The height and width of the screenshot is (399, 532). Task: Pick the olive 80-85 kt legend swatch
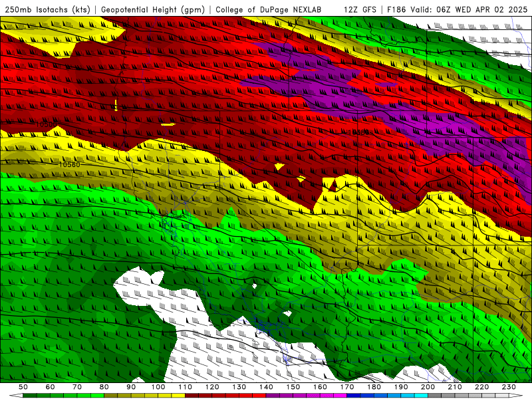110,396
